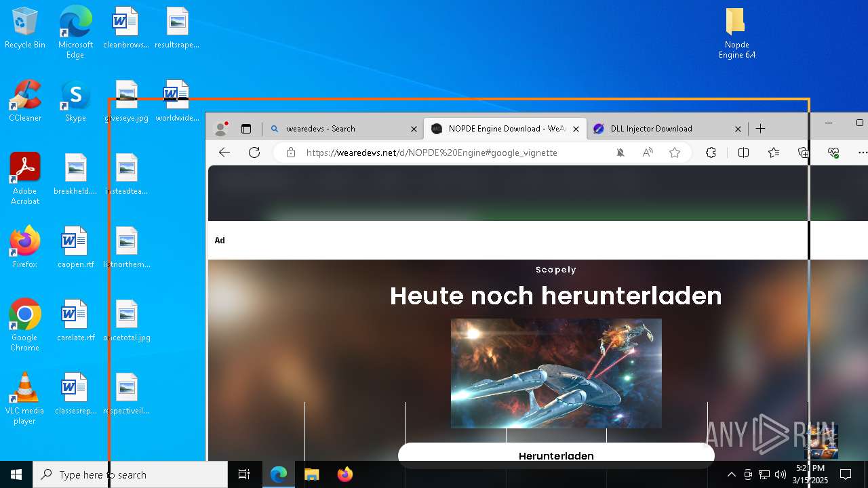
Task: Open network status tray icon
Action: tap(764, 474)
